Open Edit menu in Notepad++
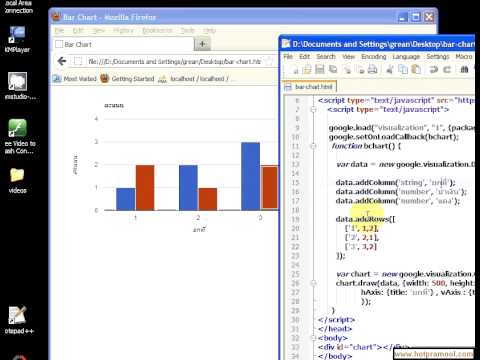The image size is (480, 360). (x=304, y=56)
